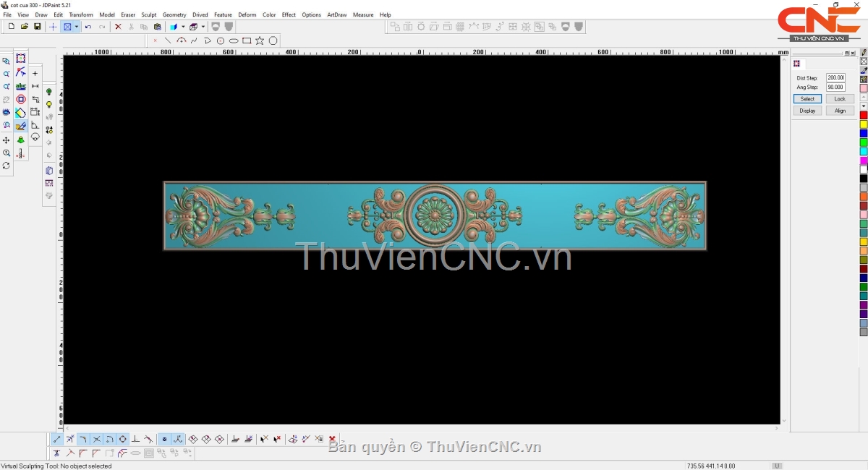
Task: Select the pan (four-arrow move) tool
Action: coord(7,140)
